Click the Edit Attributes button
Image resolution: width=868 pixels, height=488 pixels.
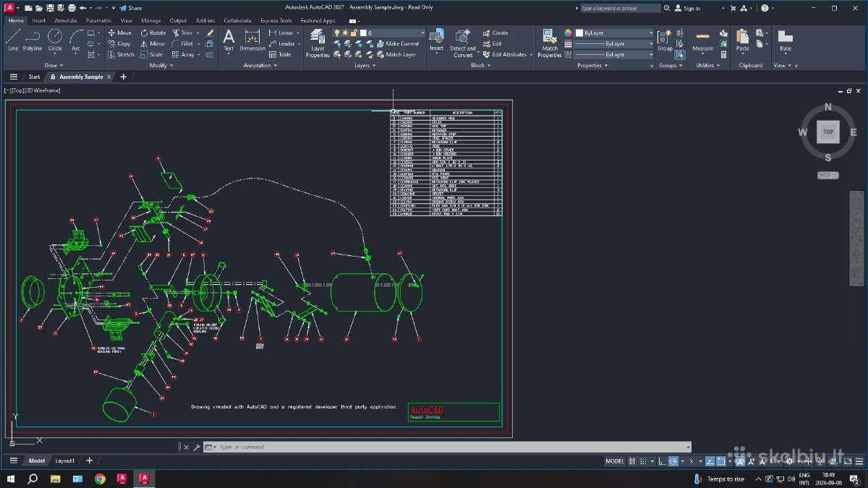504,54
